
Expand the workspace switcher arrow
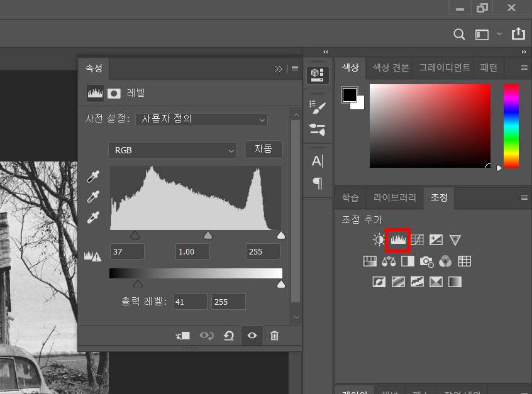click(499, 34)
